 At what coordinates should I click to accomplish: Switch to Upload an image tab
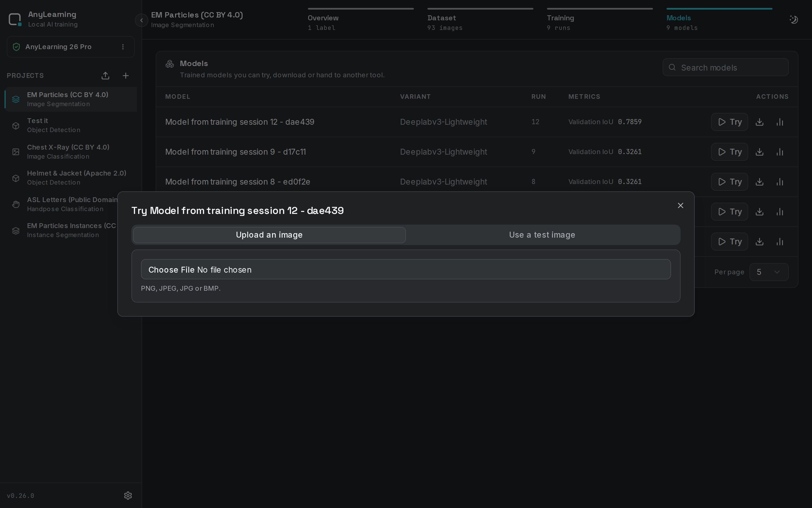[269, 235]
